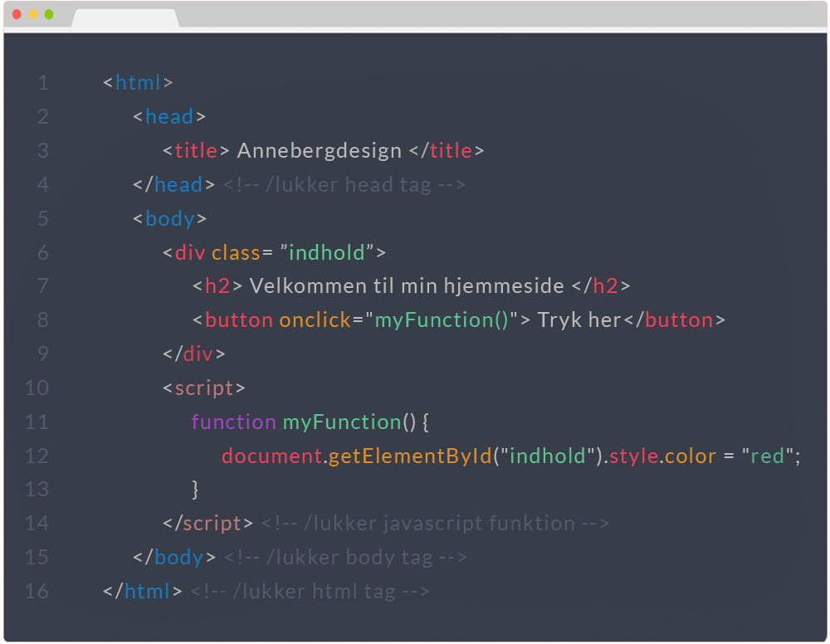Click the getElementById method call
Viewport: 830px width, 644px height.
(x=410, y=456)
